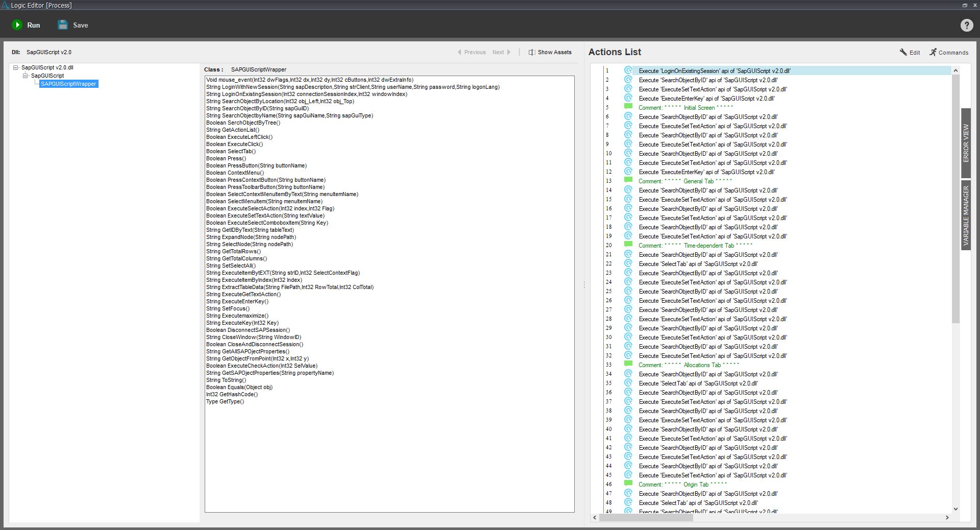Collapse the SapGUIScript namespace node
This screenshot has width=980, height=530.
26,76
